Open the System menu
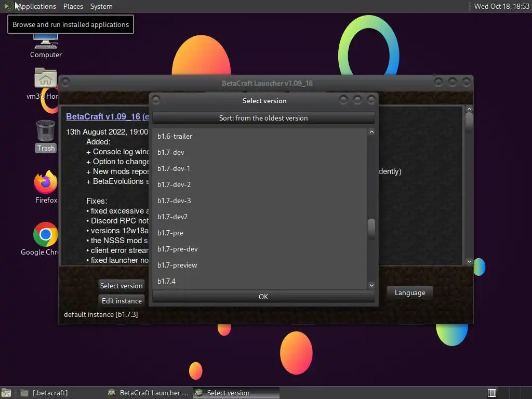This screenshot has width=532, height=399. pos(101,6)
